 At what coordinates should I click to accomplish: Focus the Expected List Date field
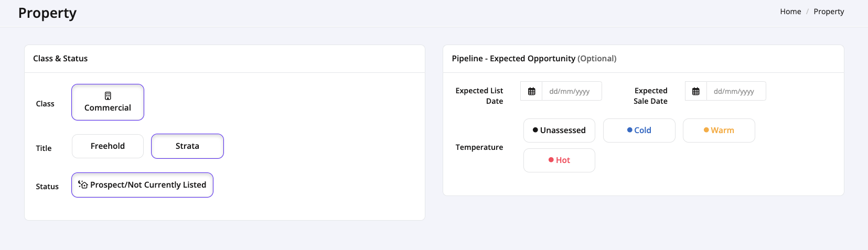572,91
